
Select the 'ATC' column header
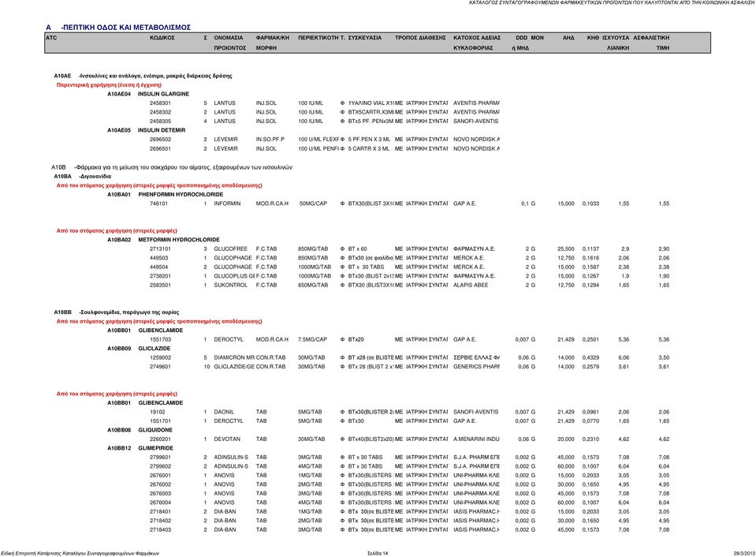pyautogui.click(x=51, y=38)
